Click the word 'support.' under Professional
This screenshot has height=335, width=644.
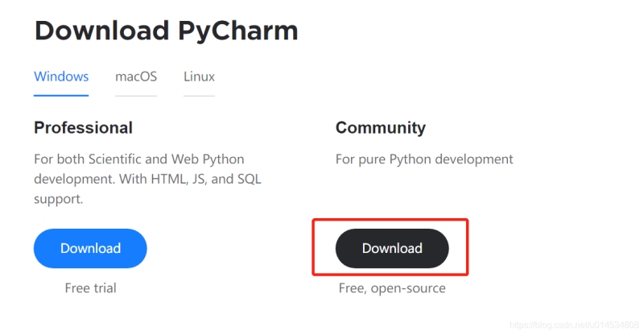pyautogui.click(x=61, y=197)
